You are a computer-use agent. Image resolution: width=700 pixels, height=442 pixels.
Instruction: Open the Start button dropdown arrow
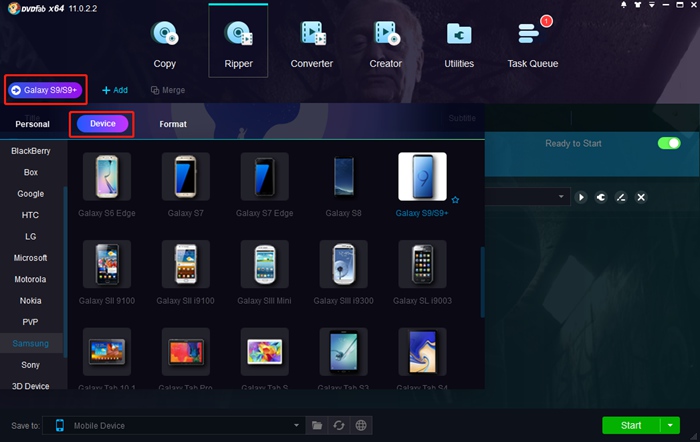[x=671, y=425]
